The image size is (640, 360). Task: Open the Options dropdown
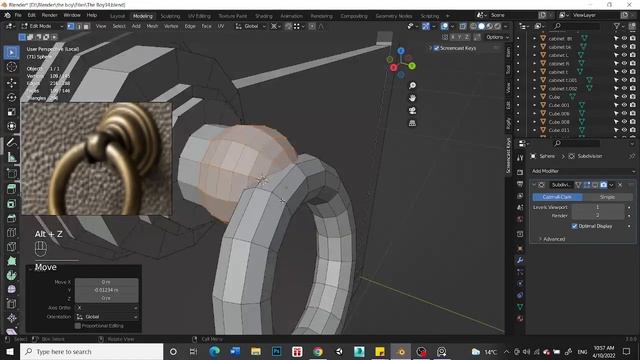[x=497, y=37]
